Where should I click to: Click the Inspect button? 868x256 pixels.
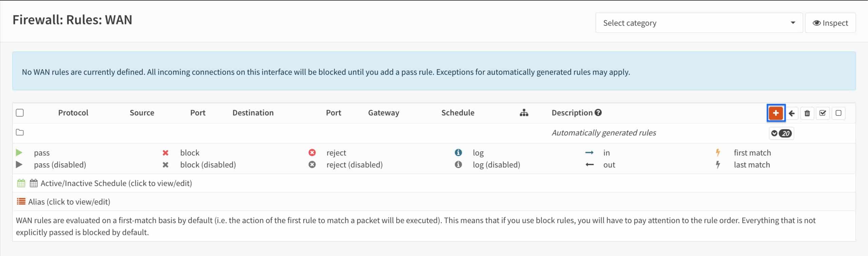(x=830, y=23)
